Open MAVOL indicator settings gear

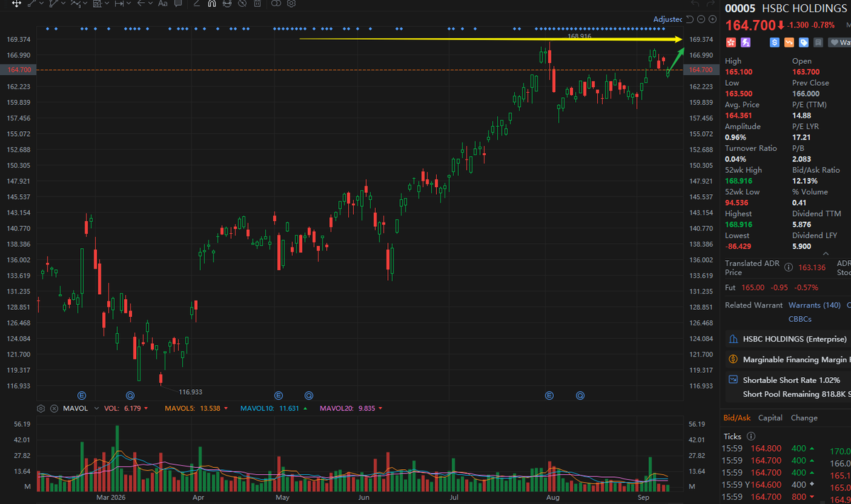coord(40,408)
